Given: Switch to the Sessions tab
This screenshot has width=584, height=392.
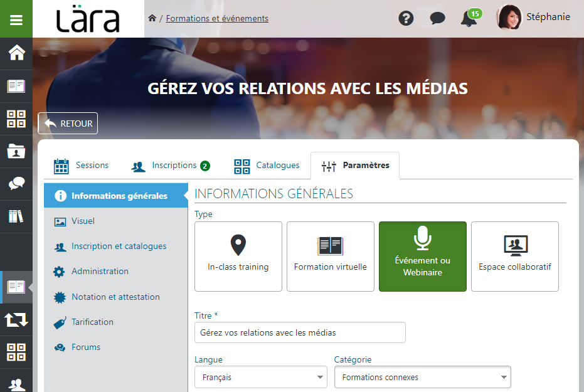Looking at the screenshot, I should point(81,166).
